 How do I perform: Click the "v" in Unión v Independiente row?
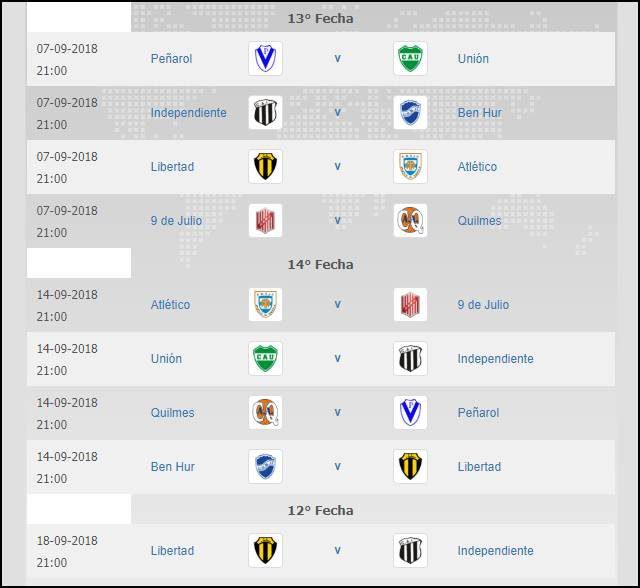tap(338, 359)
